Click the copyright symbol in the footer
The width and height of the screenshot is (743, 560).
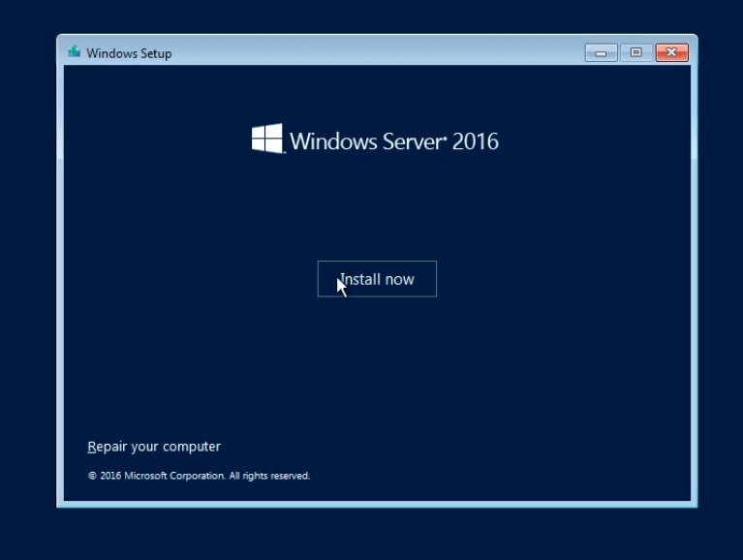click(x=92, y=477)
